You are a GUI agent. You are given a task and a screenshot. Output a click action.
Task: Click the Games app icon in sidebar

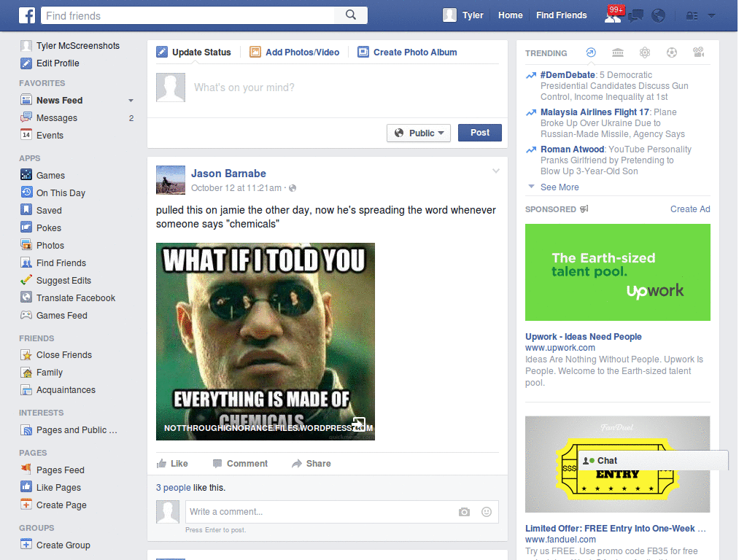click(26, 175)
